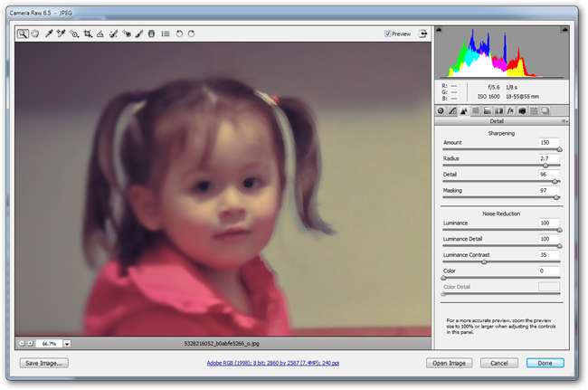Screen dimensions: 588x390
Task: Open the Preferences dialog icon
Action: coord(165,33)
